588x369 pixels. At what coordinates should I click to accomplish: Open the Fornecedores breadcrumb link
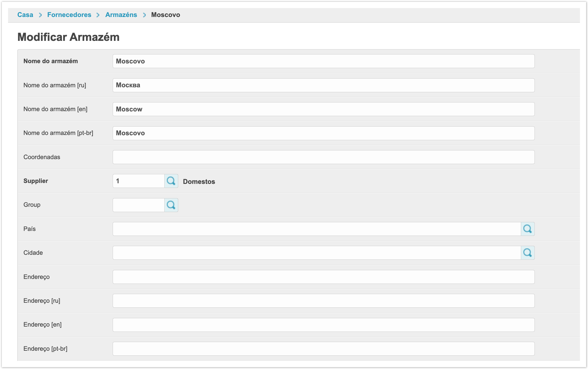69,15
